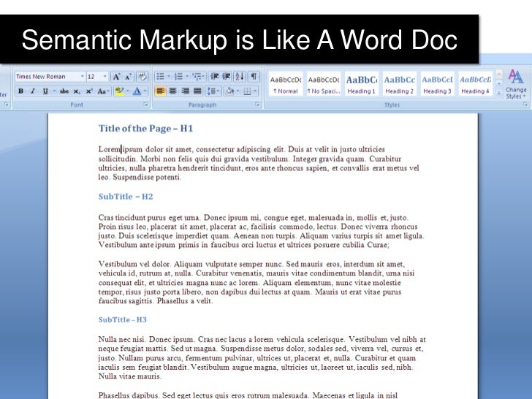Screen dimensions: 532x399
Task: Toggle Bold formatting
Action: click(x=20, y=91)
